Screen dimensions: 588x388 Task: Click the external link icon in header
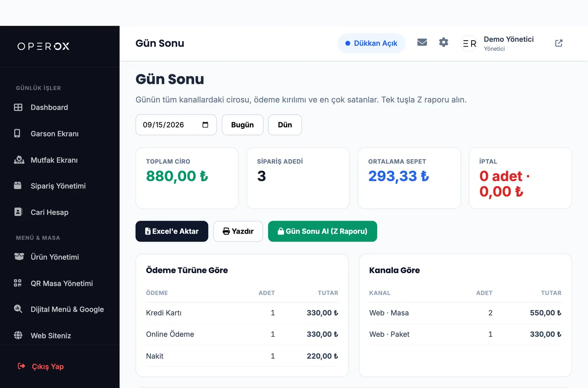pyautogui.click(x=559, y=43)
